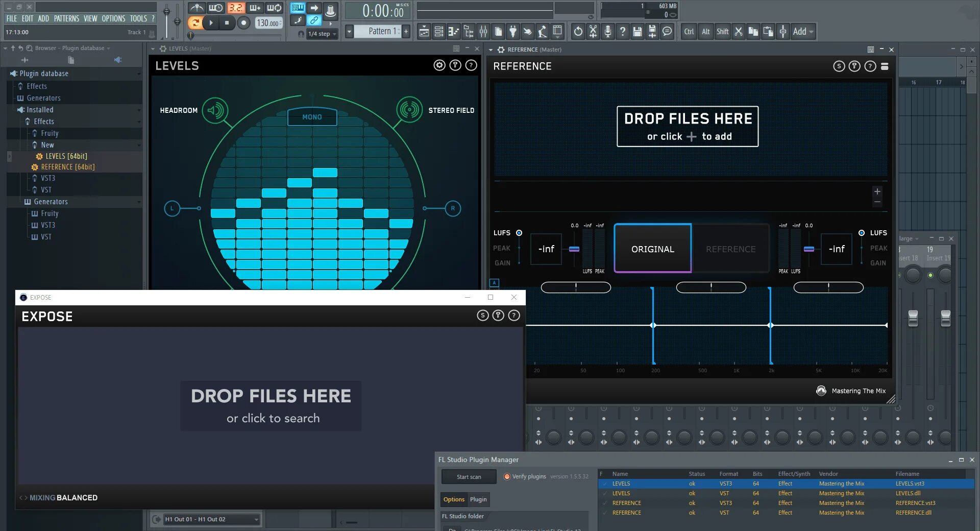980x531 pixels.
Task: Click the help question mark in LEVELS
Action: pos(471,65)
